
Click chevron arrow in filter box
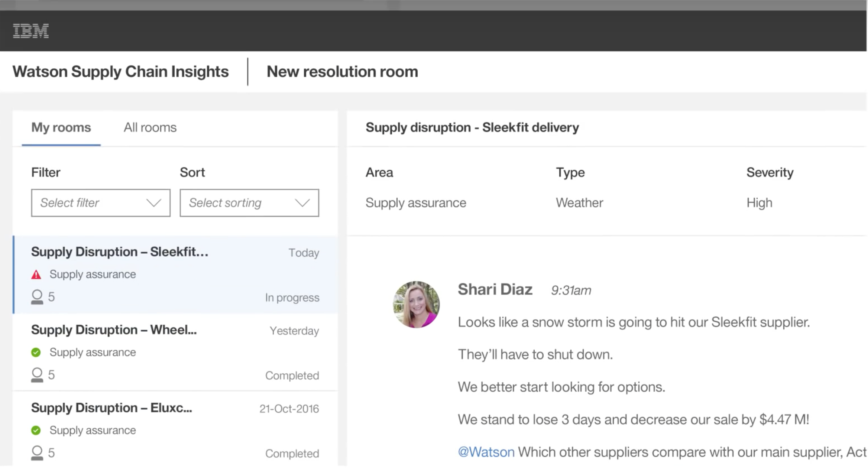coord(153,203)
